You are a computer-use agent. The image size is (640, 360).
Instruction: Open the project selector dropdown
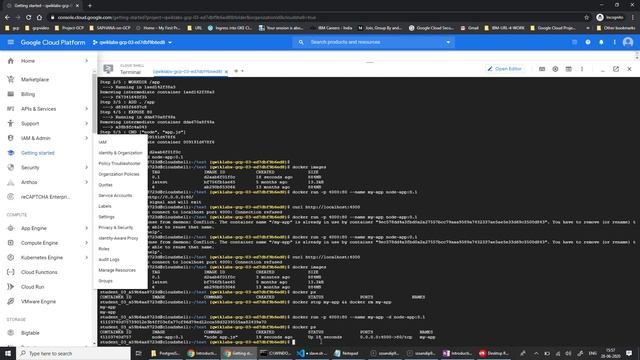tap(132, 42)
